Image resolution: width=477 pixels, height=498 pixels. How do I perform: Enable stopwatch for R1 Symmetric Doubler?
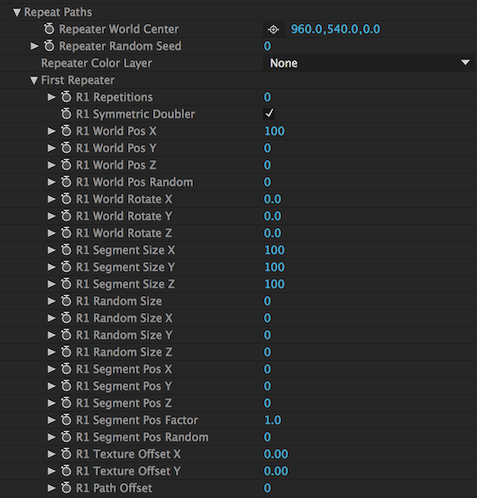(66, 114)
